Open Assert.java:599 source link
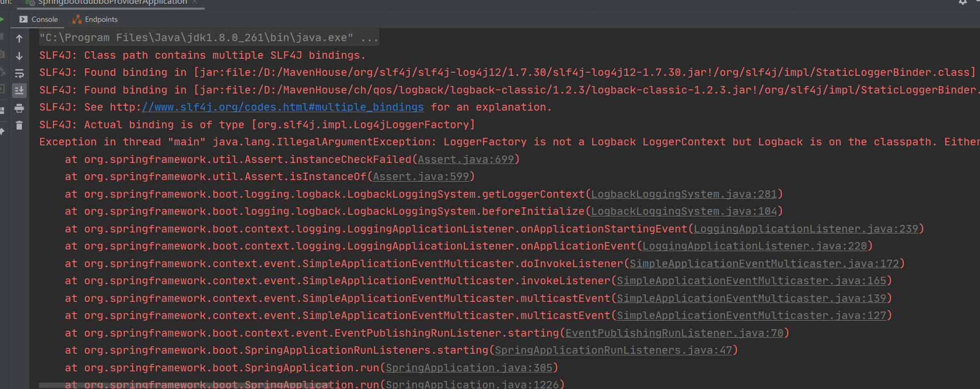This screenshot has height=389, width=980. click(420, 177)
